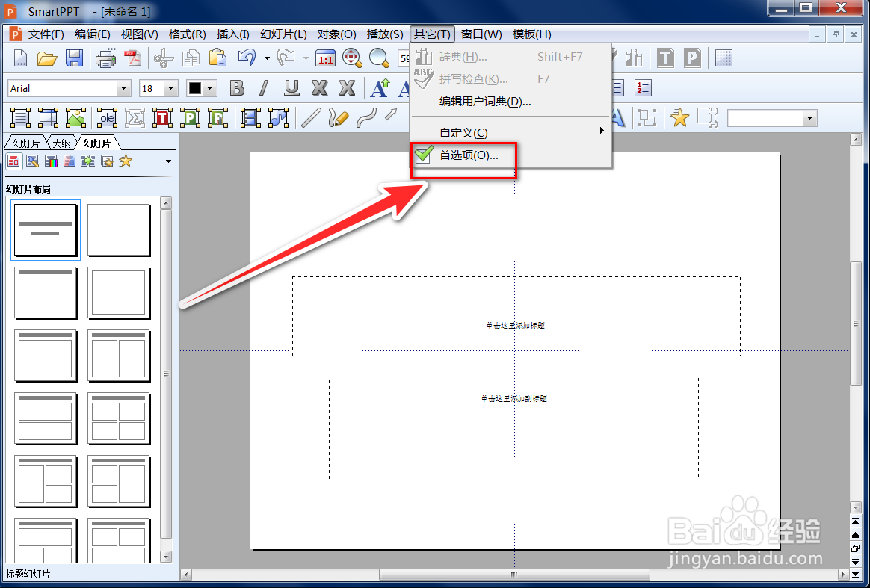Open the 模板(H) menu
The height and width of the screenshot is (588, 870).
(531, 34)
